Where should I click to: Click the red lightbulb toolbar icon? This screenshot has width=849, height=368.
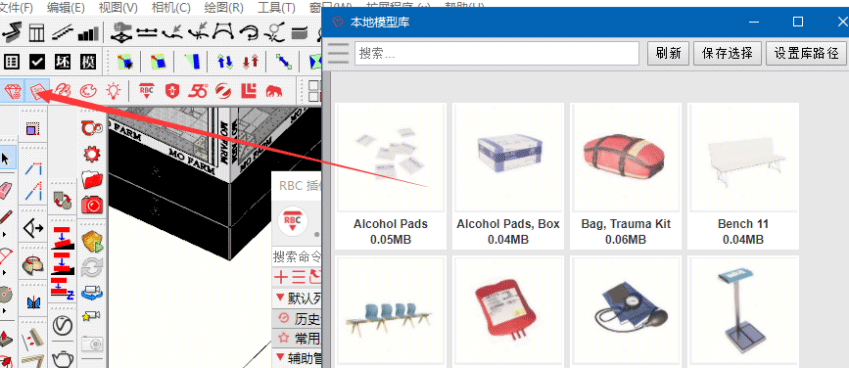coord(113,90)
